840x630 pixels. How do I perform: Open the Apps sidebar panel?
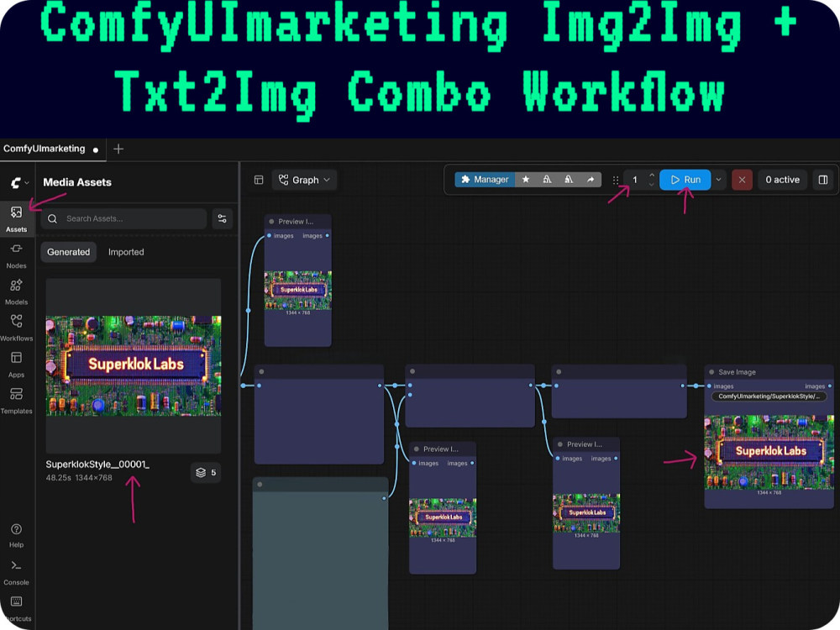[16, 365]
